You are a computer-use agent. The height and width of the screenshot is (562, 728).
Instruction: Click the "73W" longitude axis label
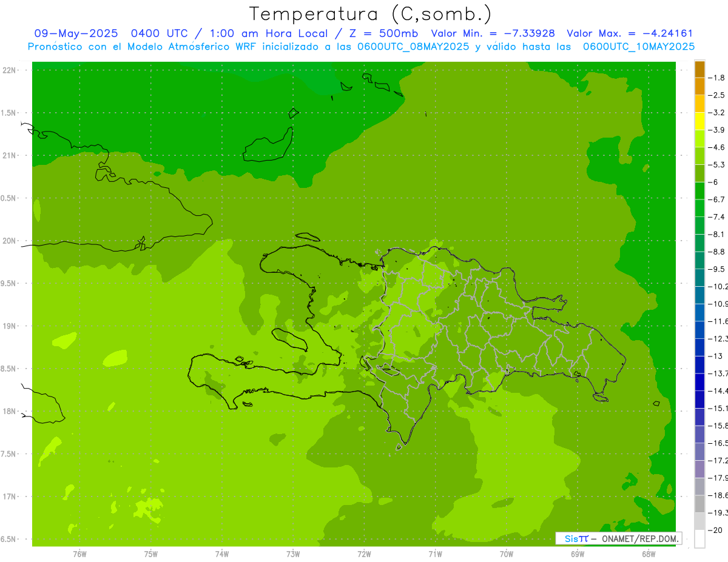tap(293, 554)
